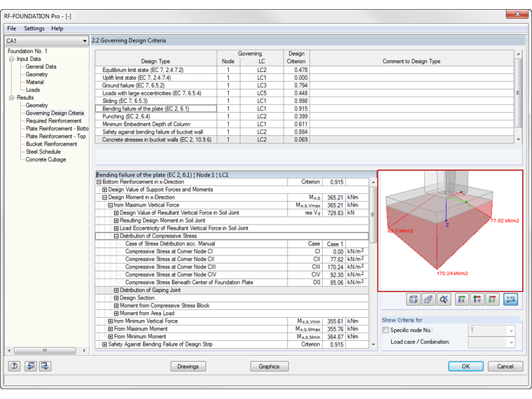Screen dimensions: 532x399
Task: Open the File menu
Action: click(11, 29)
